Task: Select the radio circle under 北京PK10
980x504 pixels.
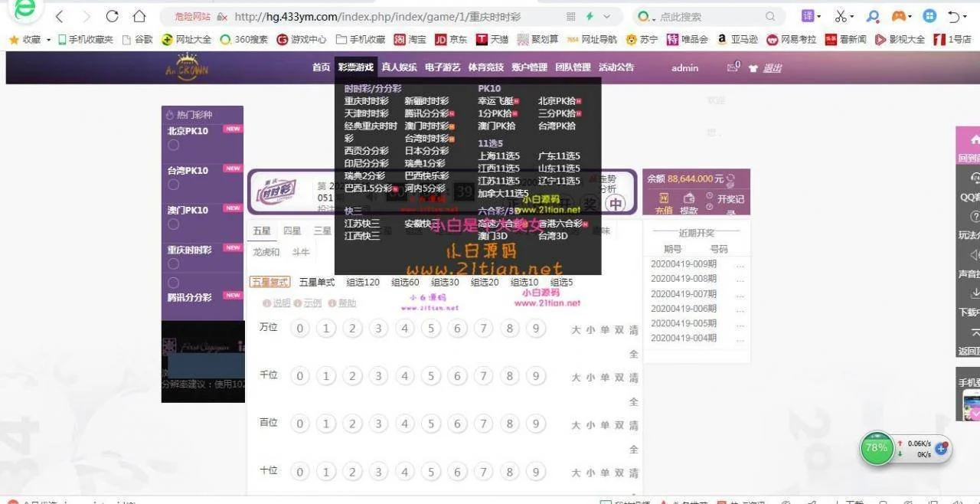Action: 174,146
